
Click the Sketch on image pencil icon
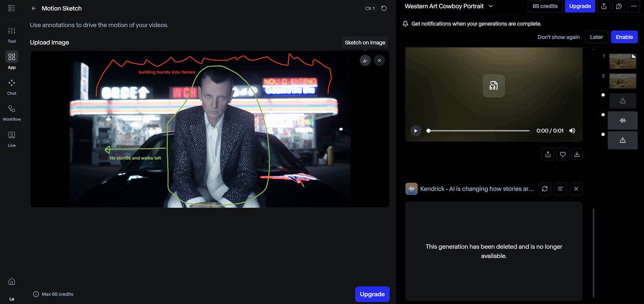coord(365,61)
